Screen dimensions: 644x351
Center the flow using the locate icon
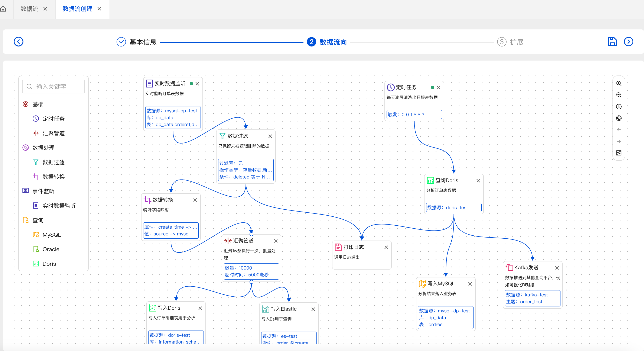pyautogui.click(x=619, y=118)
